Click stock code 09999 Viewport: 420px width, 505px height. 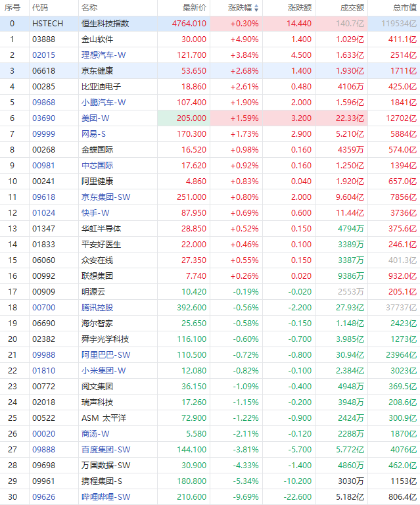(x=44, y=134)
